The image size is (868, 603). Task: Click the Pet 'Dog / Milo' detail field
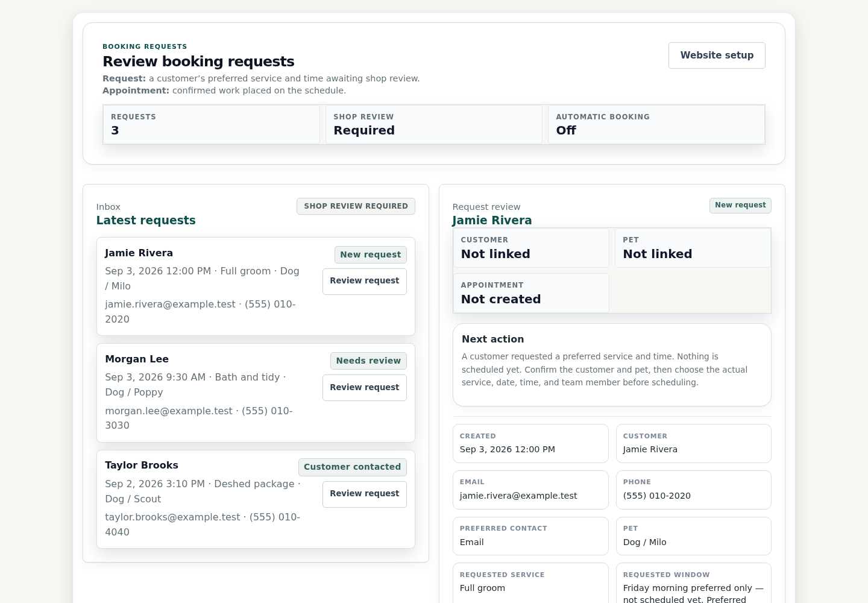694,536
